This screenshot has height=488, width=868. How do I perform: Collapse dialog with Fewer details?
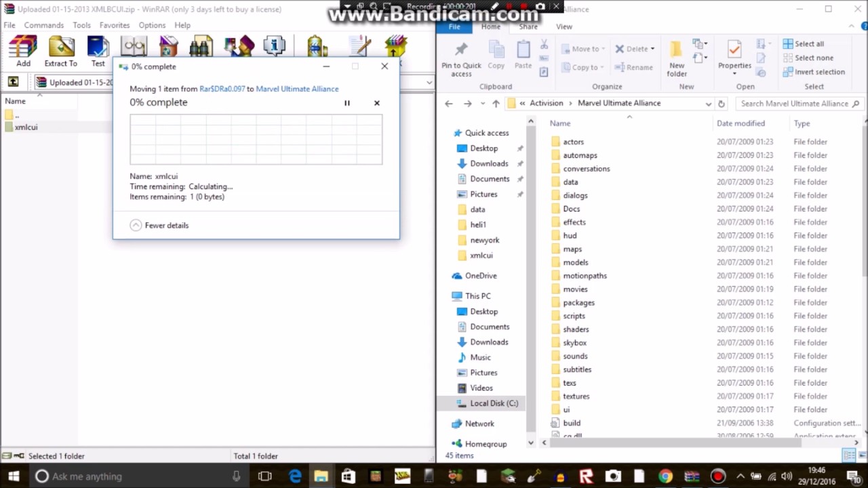[159, 225]
